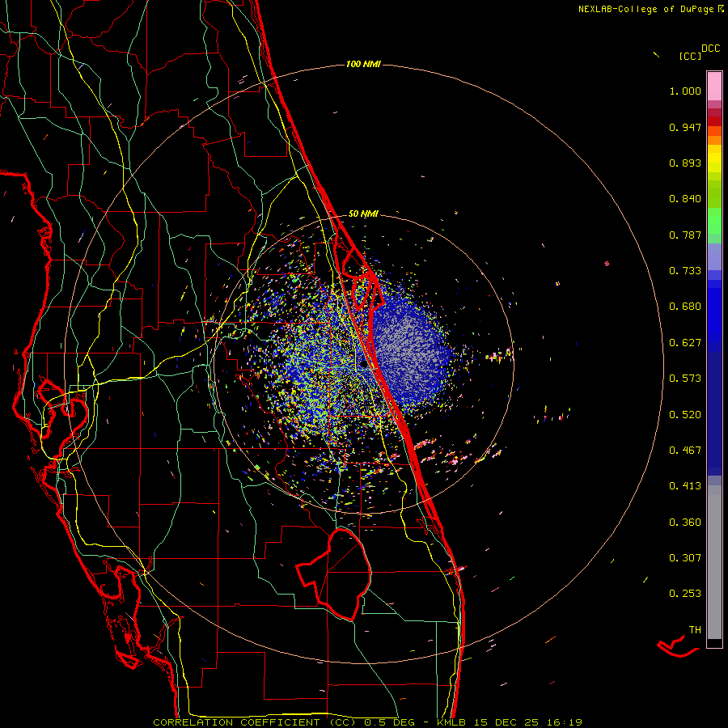Click the black radar site marker dot
Screen dimensions: 728x728
[x=364, y=365]
